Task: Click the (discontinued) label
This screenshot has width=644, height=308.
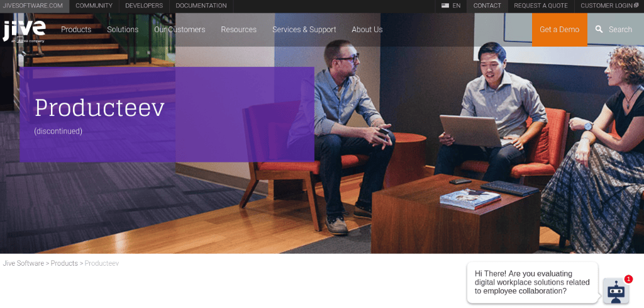Action: pos(58,131)
